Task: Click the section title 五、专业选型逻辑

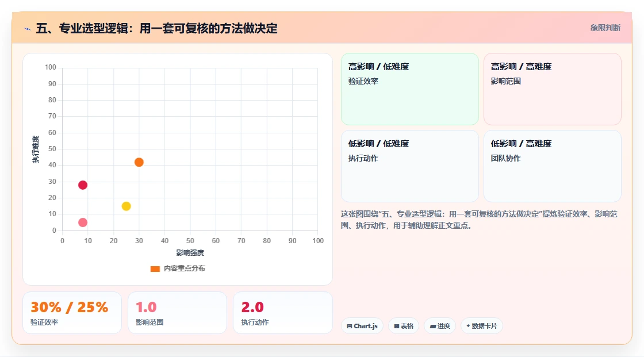Action: 156,28
